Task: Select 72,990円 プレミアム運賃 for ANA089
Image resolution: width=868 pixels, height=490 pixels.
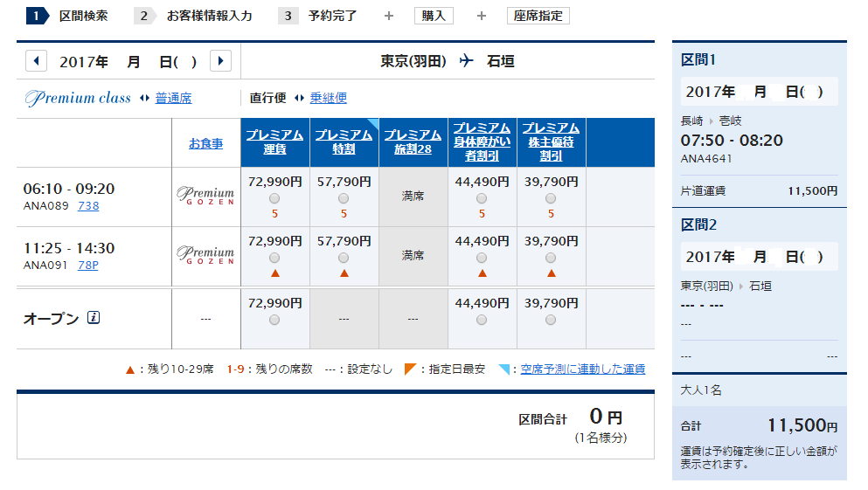Action: pos(274,198)
